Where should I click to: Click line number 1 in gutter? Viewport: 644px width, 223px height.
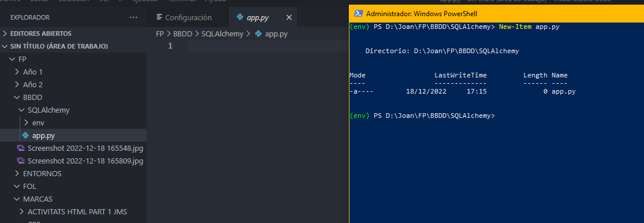(x=170, y=46)
